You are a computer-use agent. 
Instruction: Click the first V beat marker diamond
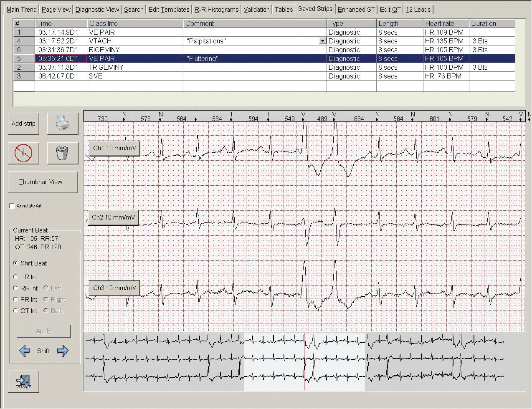click(x=304, y=120)
